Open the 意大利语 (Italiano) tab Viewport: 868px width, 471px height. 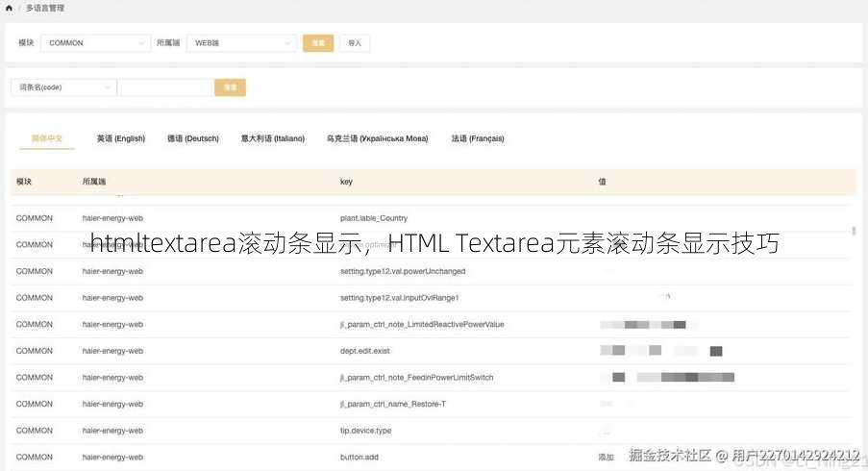tap(273, 138)
